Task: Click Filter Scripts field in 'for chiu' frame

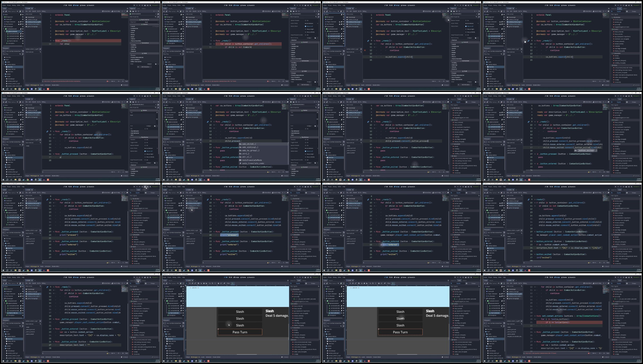Action: (x=33, y=14)
